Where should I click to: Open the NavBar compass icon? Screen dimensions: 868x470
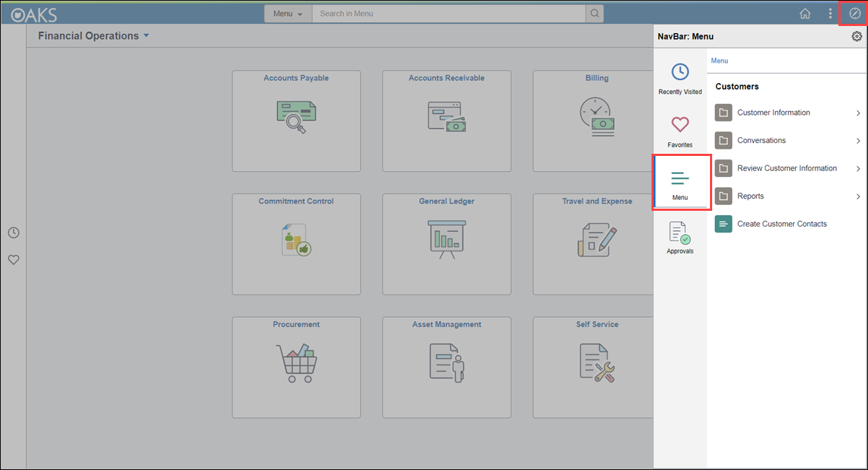(x=855, y=14)
